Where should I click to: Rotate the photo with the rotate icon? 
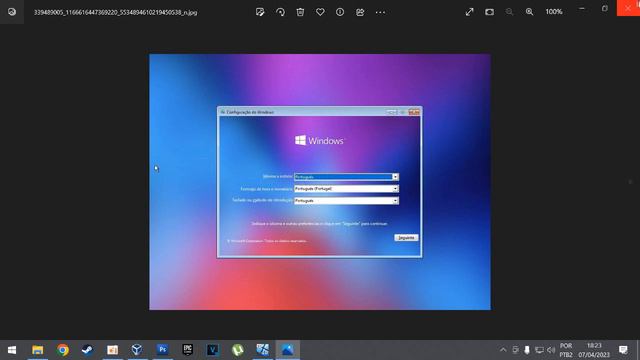tap(280, 12)
